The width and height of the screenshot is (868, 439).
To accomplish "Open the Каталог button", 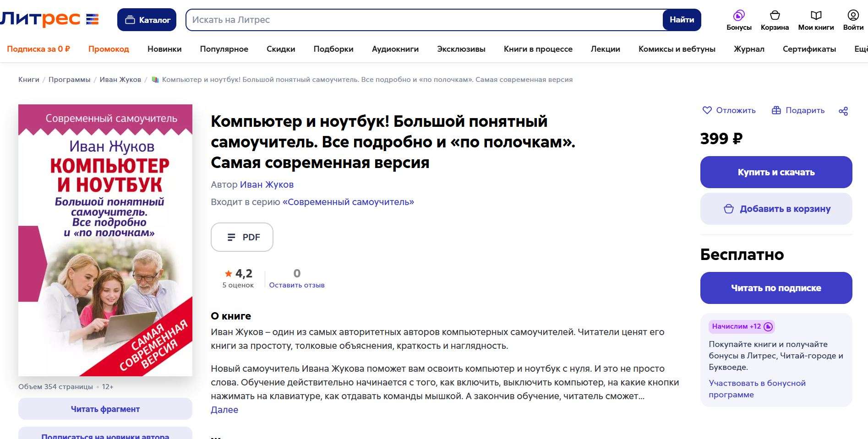I will [147, 20].
